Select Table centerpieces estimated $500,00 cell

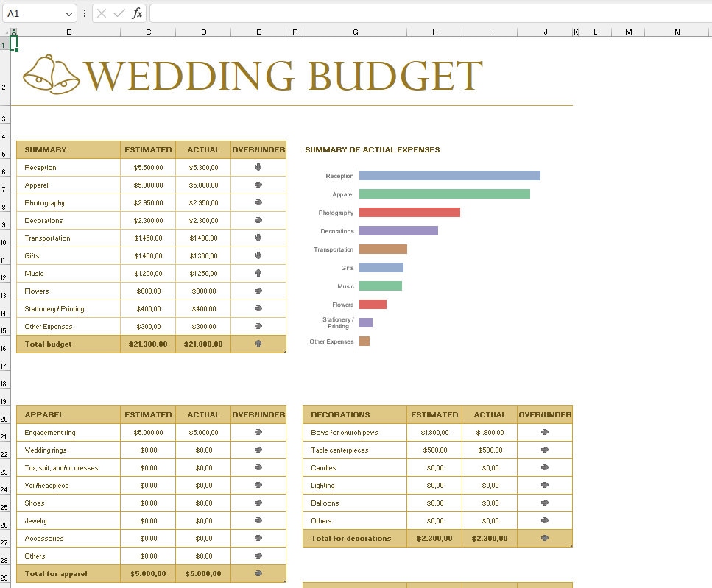(x=434, y=450)
